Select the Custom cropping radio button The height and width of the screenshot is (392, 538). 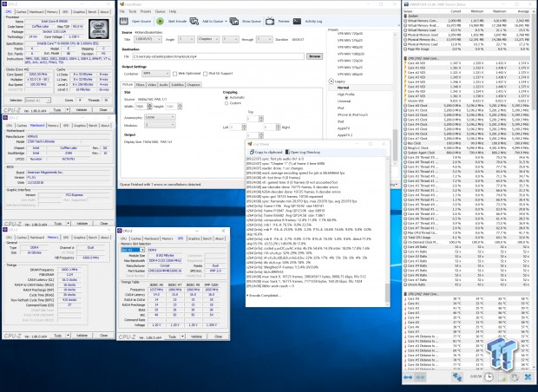[226, 103]
